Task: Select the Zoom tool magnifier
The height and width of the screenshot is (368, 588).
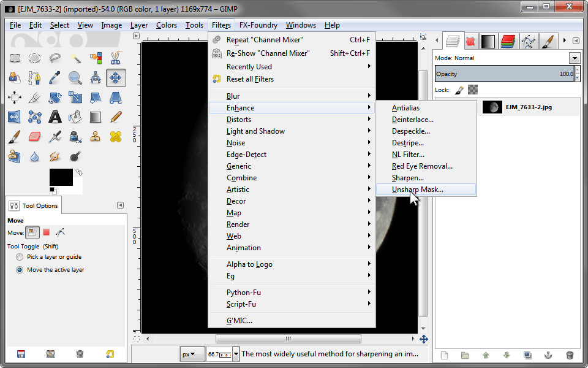Action: coord(75,78)
